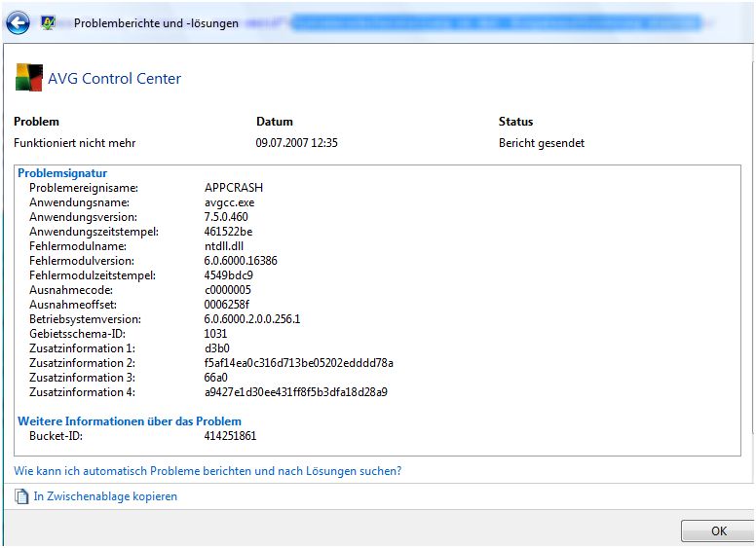Select the value APPCRASH

click(234, 188)
